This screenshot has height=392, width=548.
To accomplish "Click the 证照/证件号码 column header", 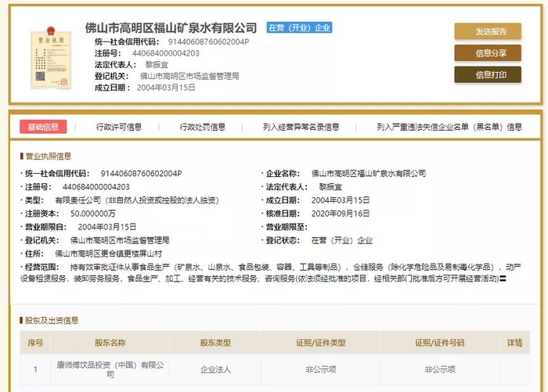I will [x=440, y=343].
